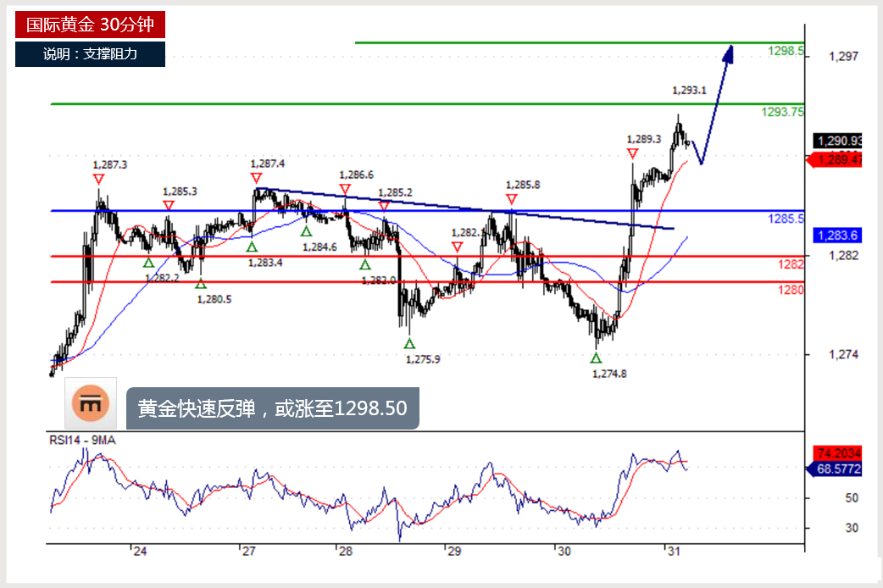The height and width of the screenshot is (588, 883).
Task: Click the green 1298.5 resistance level label
Action: tap(786, 51)
